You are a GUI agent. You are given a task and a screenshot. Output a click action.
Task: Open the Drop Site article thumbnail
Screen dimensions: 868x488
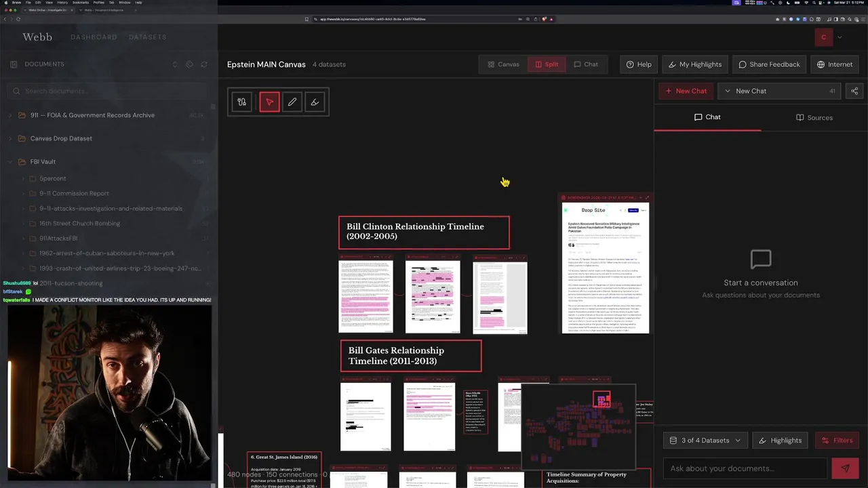[x=605, y=268]
